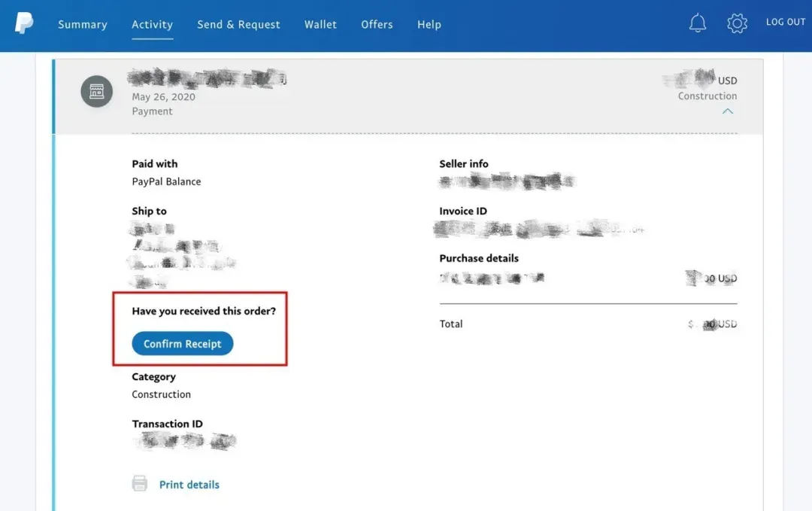Open the settings gear icon

click(x=737, y=23)
